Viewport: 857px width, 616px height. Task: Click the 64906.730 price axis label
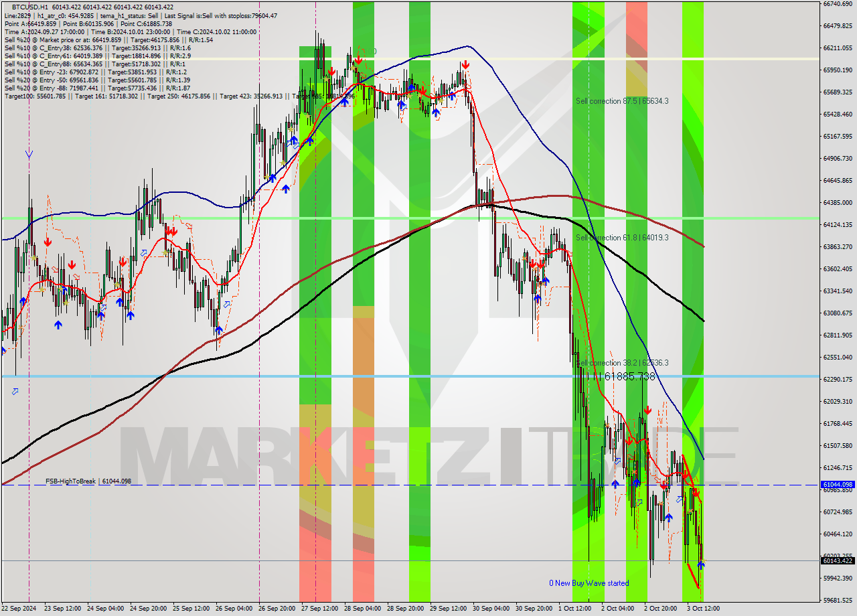coord(838,158)
